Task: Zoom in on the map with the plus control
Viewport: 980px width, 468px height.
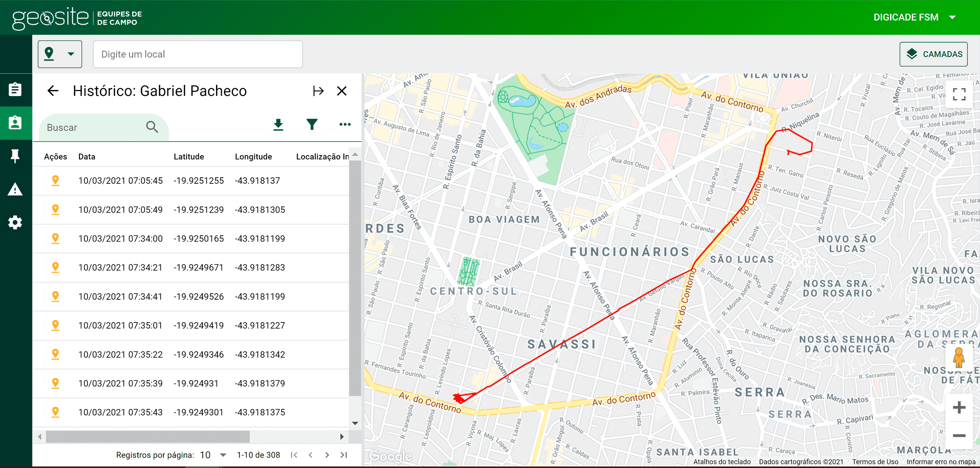Action: point(960,408)
